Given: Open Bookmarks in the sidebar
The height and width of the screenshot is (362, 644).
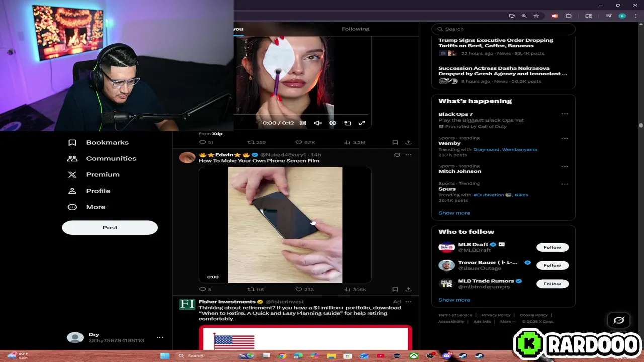Looking at the screenshot, I should [x=99, y=142].
